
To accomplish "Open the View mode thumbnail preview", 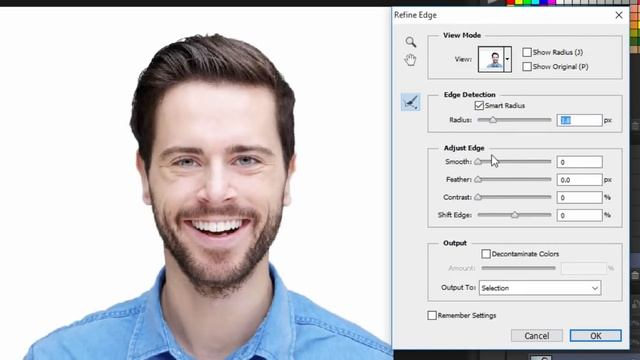I will click(x=491, y=59).
